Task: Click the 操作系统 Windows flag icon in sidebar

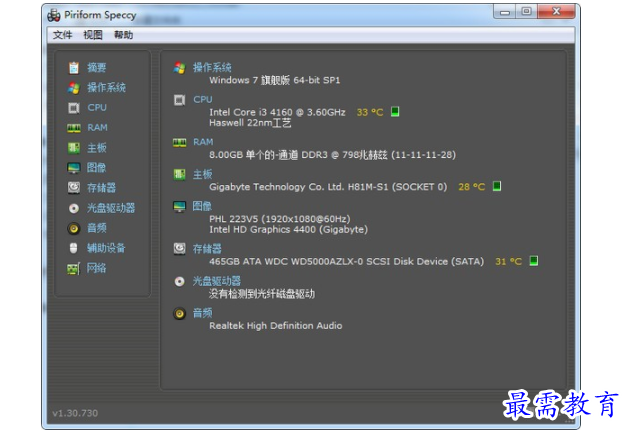Action: click(x=74, y=88)
